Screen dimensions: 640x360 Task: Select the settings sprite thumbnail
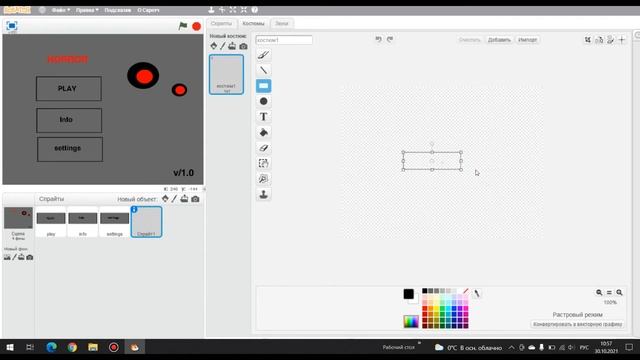pyautogui.click(x=114, y=222)
